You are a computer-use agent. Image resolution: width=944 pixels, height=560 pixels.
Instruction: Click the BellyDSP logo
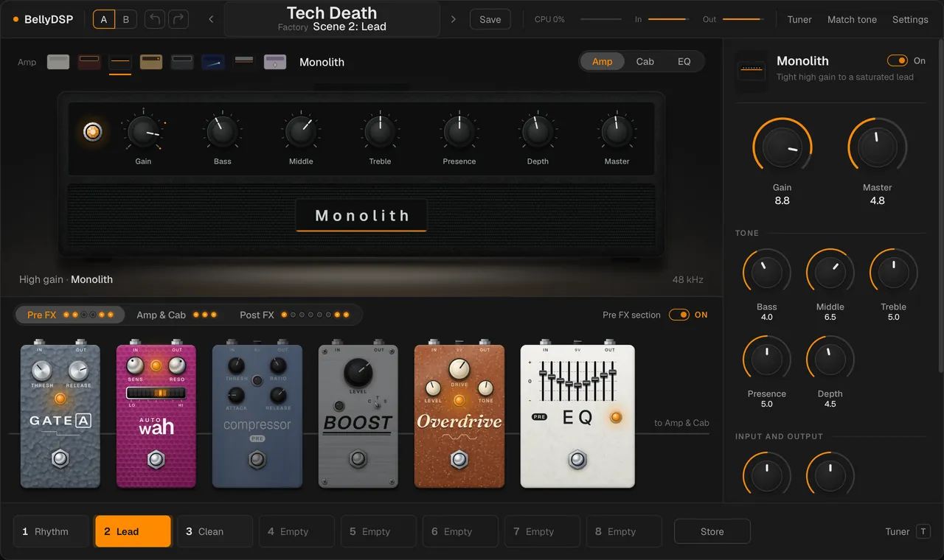click(x=44, y=19)
